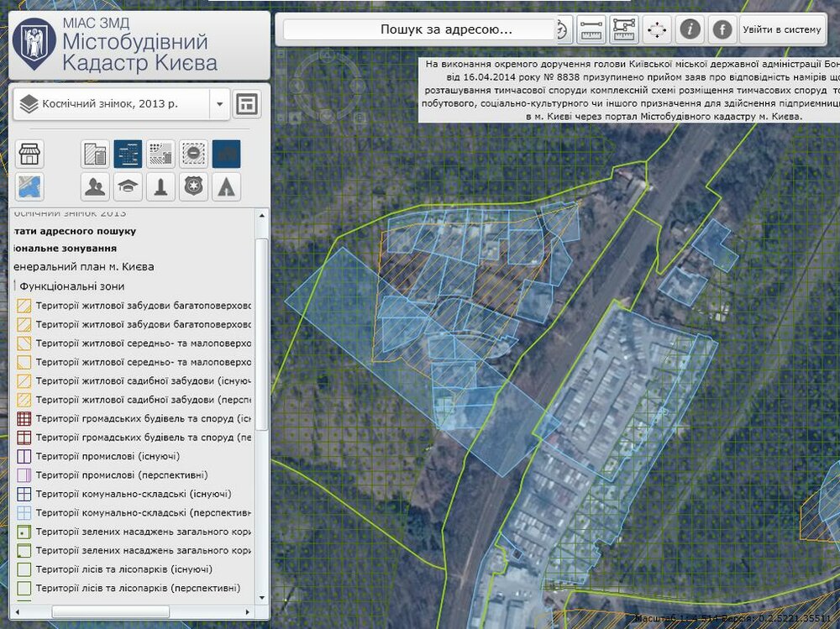This screenshot has width=840, height=629.
Task: Click the monument layer icon
Action: click(x=160, y=186)
